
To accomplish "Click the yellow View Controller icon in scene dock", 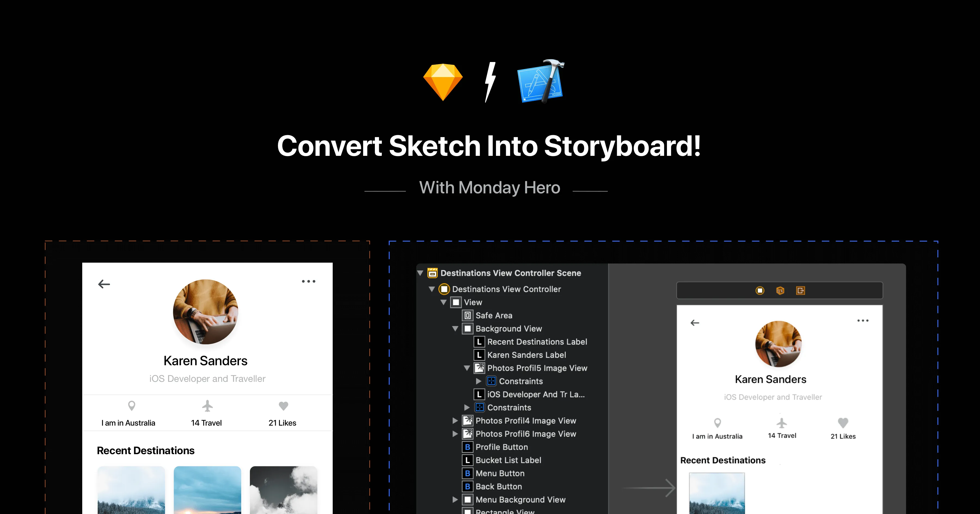I will click(x=760, y=290).
